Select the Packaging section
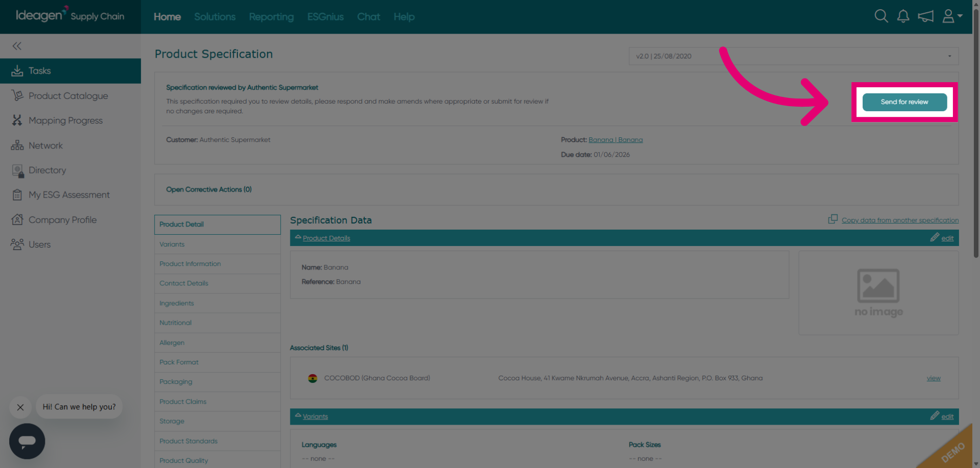The width and height of the screenshot is (980, 468). pyautogui.click(x=217, y=382)
